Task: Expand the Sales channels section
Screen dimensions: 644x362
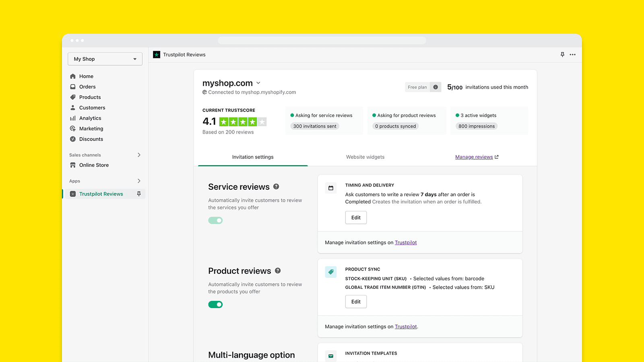Action: coord(138,155)
